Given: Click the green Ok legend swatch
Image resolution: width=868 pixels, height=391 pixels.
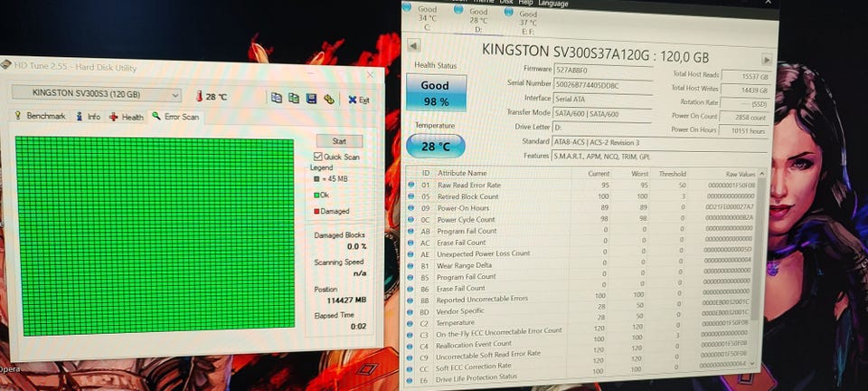Looking at the screenshot, I should coord(316,195).
